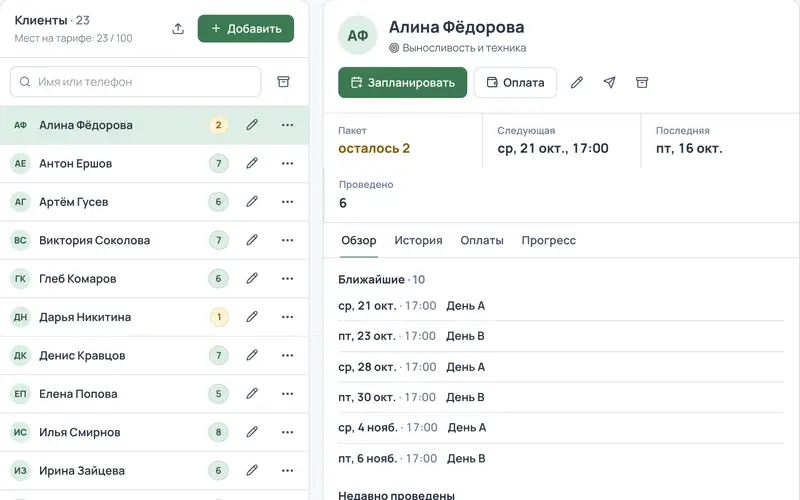Screen dimensions: 800x500
Task: Open more options for Артём Гусев
Action: pyautogui.click(x=287, y=202)
